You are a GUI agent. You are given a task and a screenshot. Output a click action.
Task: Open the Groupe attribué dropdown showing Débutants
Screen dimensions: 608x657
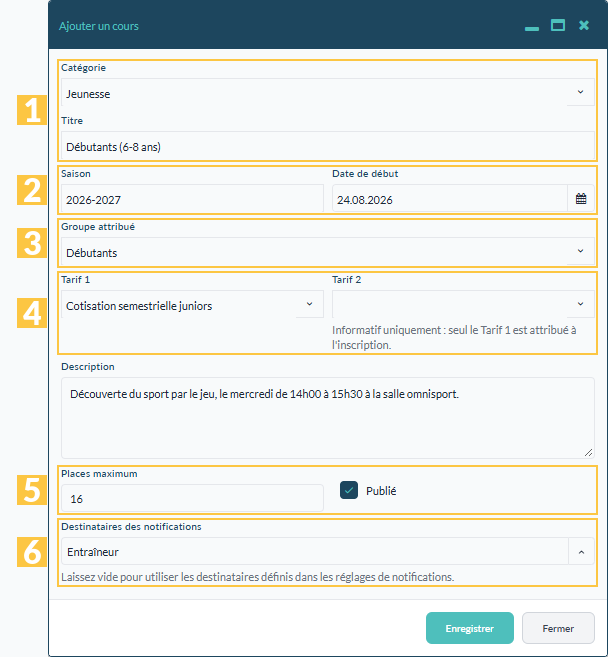tap(328, 251)
